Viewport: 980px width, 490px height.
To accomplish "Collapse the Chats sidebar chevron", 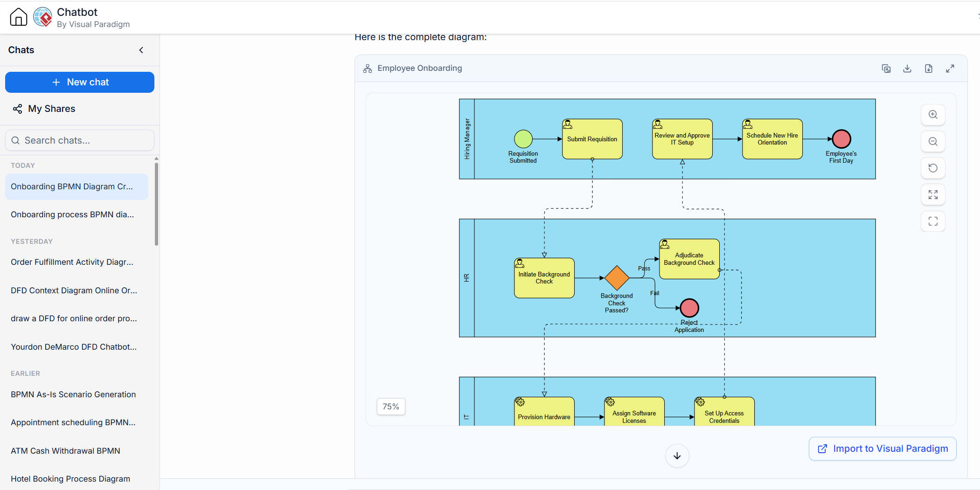I will [141, 50].
